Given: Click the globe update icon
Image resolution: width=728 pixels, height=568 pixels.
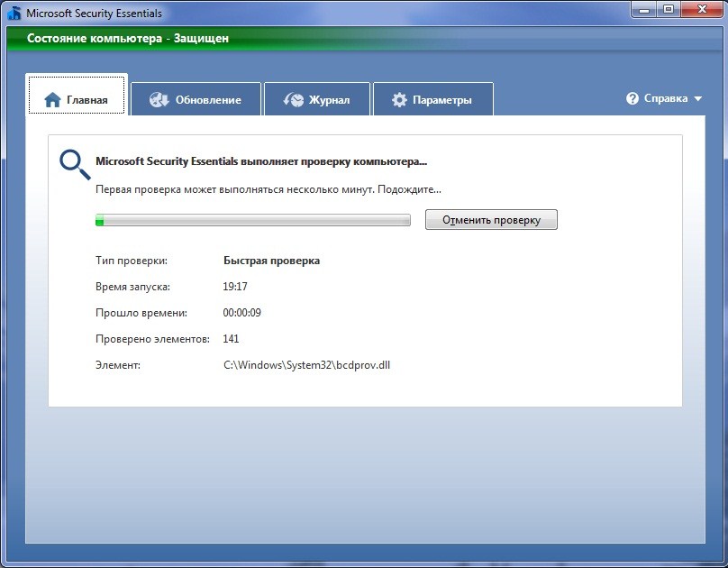Looking at the screenshot, I should coord(159,99).
